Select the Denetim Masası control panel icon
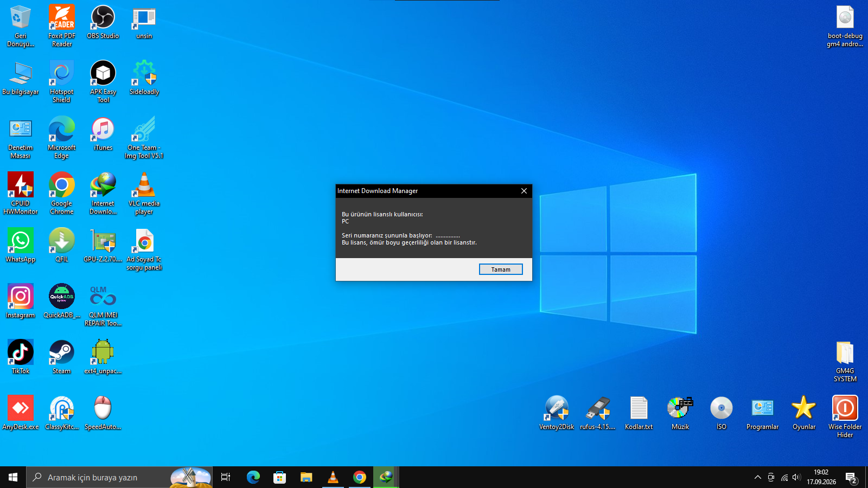The image size is (868, 488). (x=21, y=138)
